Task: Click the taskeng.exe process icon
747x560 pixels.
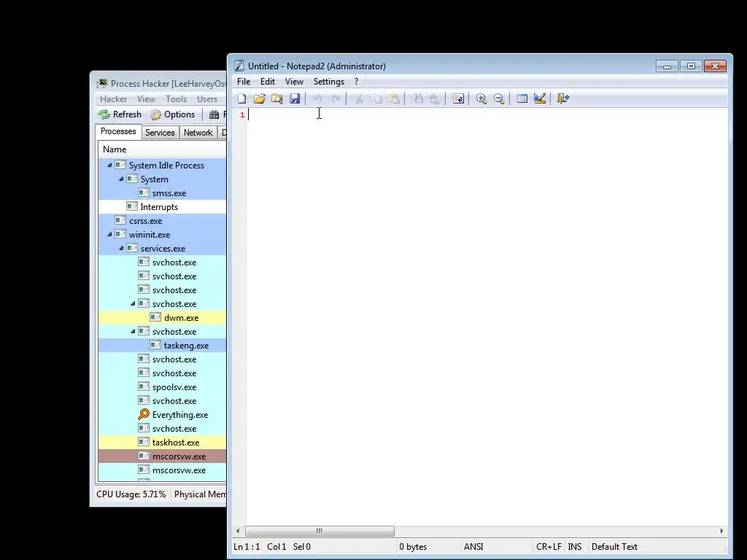Action: [x=155, y=345]
